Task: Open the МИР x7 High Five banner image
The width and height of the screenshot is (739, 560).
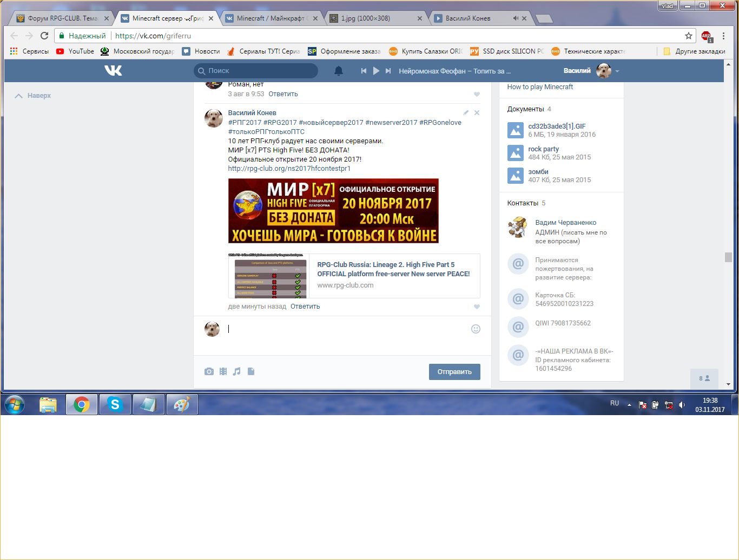Action: point(333,211)
